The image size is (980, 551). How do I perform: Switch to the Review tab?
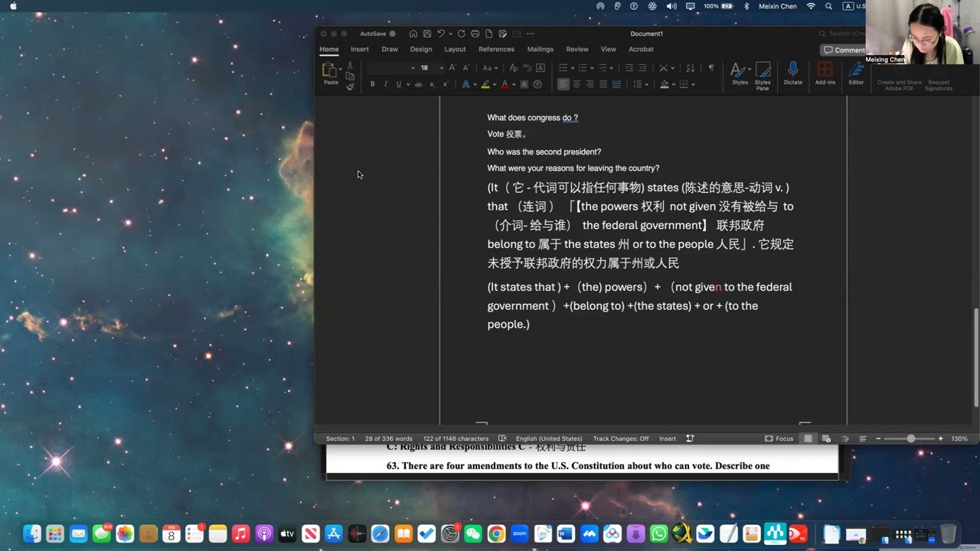577,49
